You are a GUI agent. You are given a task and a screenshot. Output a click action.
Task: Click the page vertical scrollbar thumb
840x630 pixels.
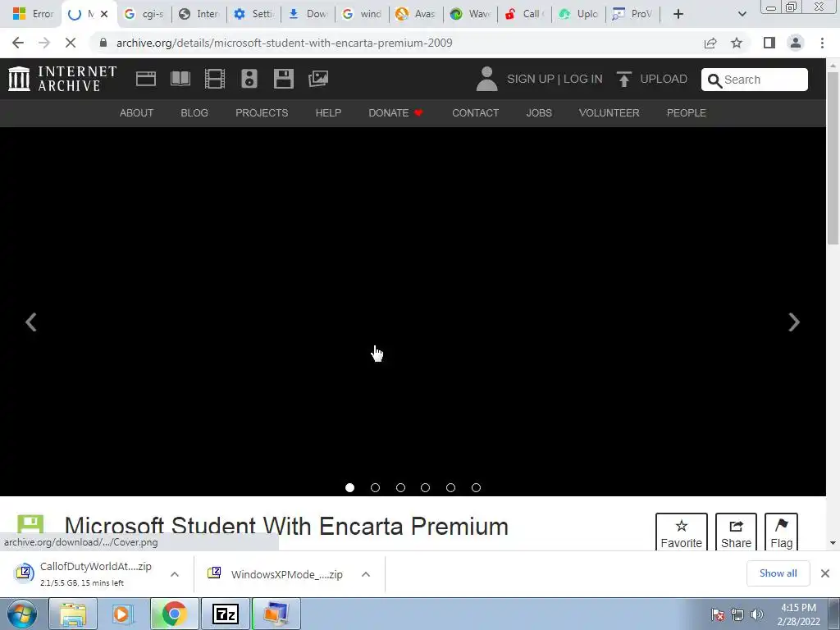[x=833, y=158]
